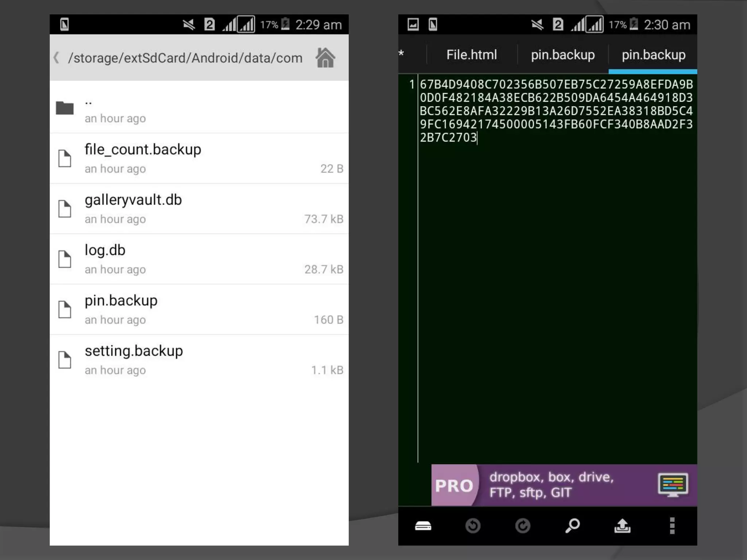Tap the drawer storage icon in bottom toolbar
The height and width of the screenshot is (560, 747).
click(x=423, y=526)
